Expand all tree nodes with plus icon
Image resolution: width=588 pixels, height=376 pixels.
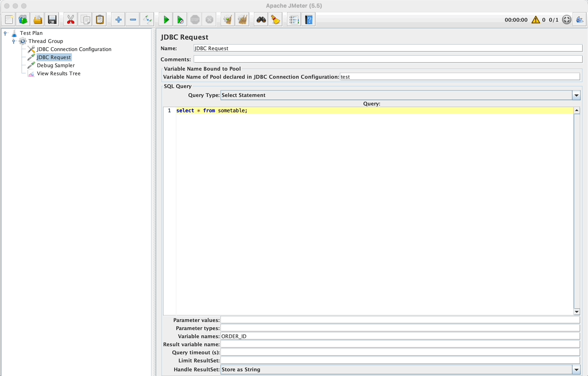pyautogui.click(x=118, y=19)
